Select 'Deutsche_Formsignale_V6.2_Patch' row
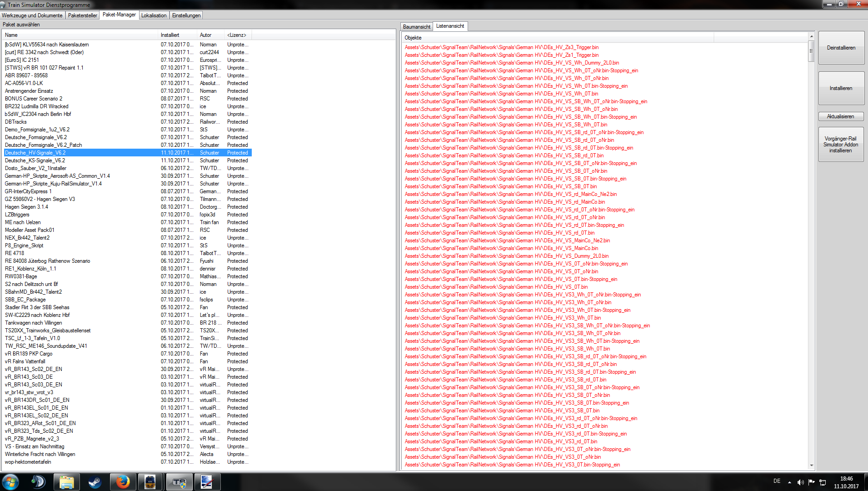The width and height of the screenshot is (868, 491). (x=128, y=145)
